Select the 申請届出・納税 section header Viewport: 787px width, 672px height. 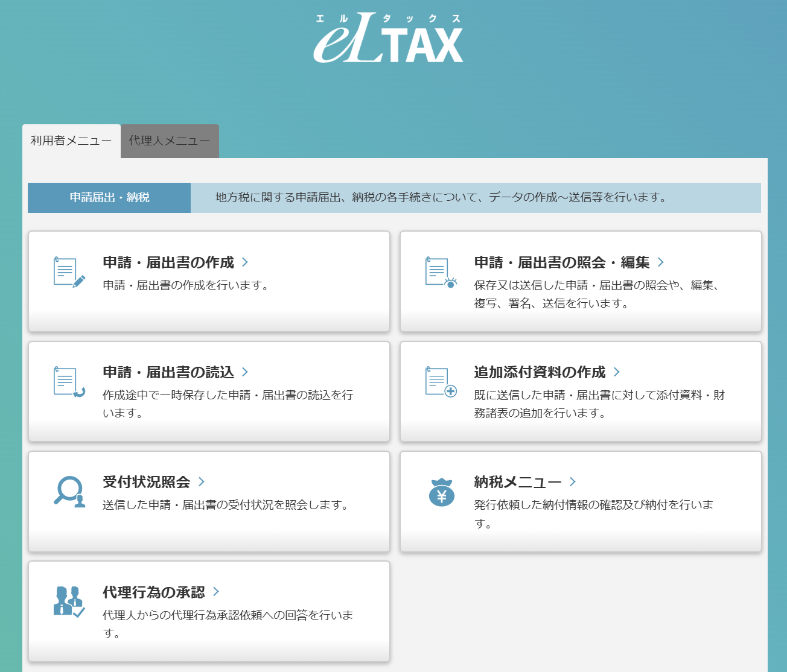coord(109,198)
